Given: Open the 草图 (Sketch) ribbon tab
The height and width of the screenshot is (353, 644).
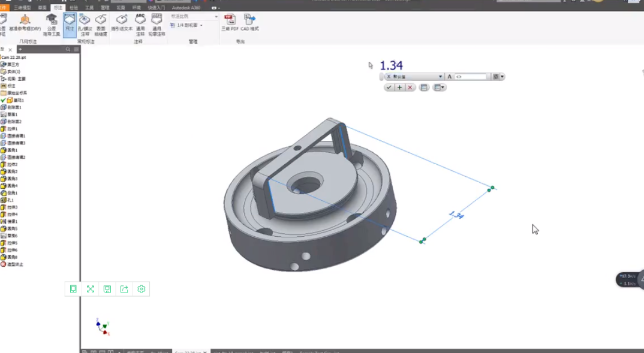Looking at the screenshot, I should point(43,8).
